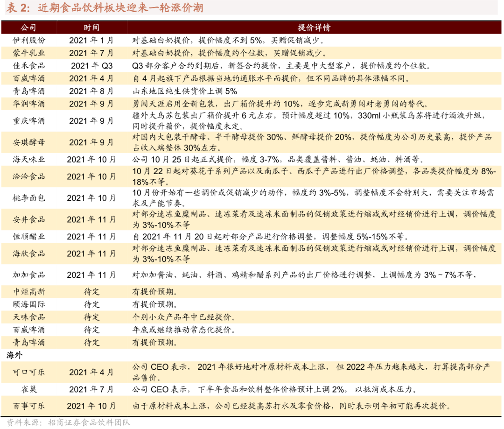
Task: Click detail text 山东地区纯生供货价上调5%
Action: pos(185,91)
